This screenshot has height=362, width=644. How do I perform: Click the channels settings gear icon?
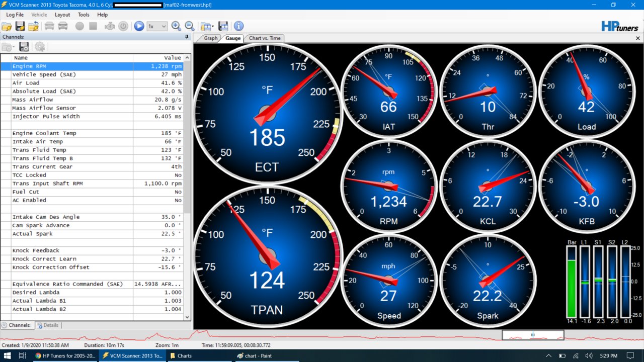(x=40, y=47)
